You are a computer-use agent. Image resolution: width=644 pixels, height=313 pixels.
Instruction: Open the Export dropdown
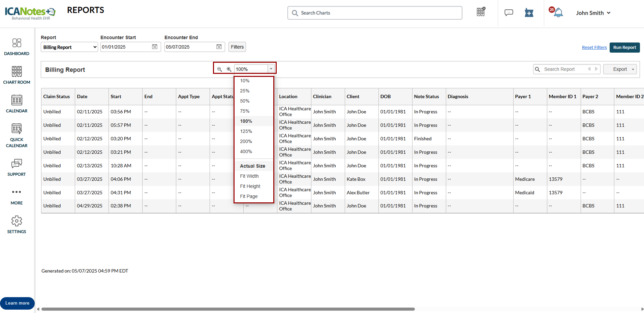click(x=620, y=69)
